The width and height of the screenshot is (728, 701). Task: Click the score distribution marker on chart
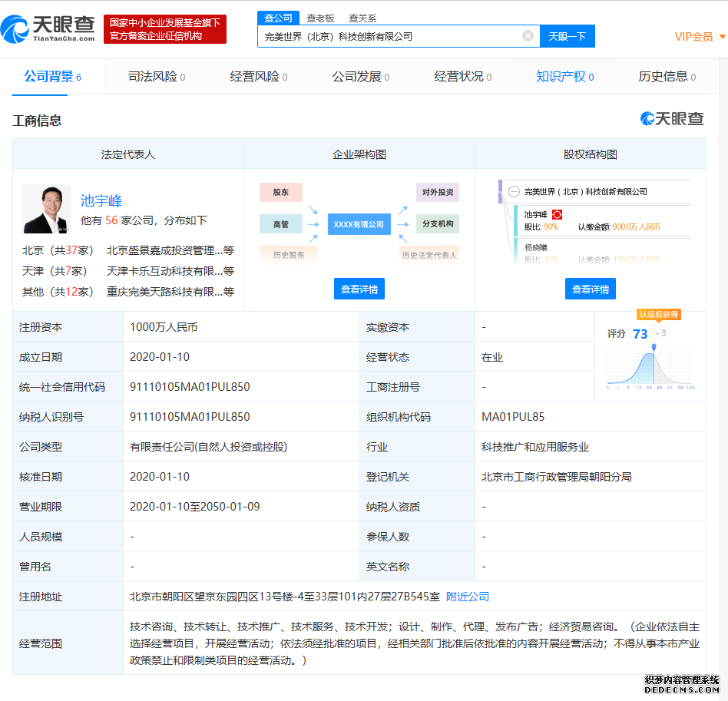click(x=654, y=347)
